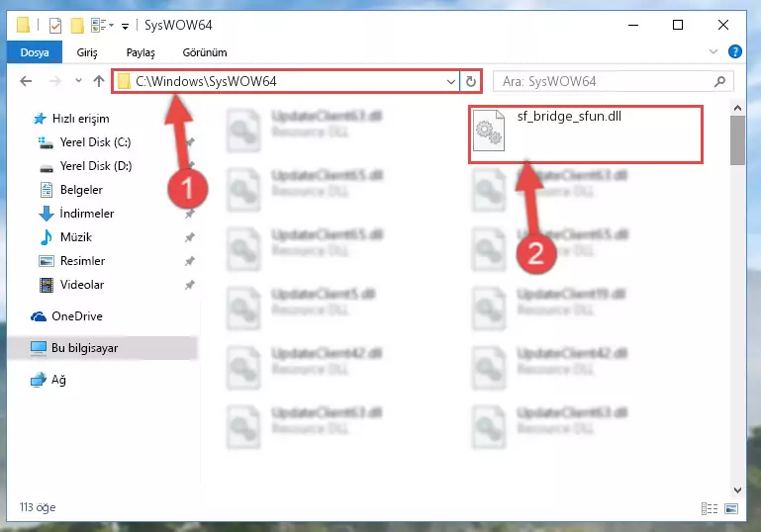Open Müzik folder in sidebar
The image size is (761, 532).
point(65,237)
